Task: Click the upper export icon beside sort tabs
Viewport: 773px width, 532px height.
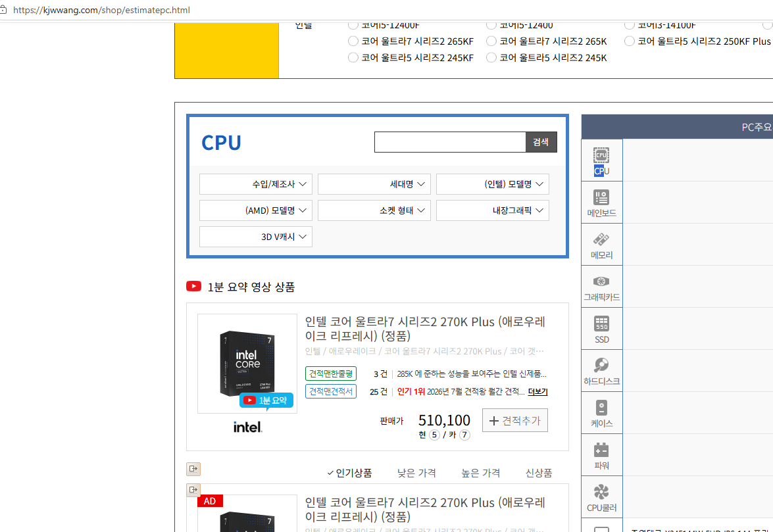Action: [x=193, y=468]
